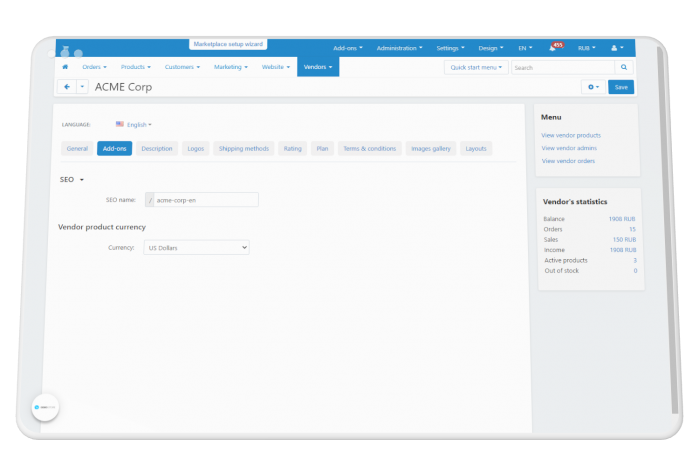Click the round chat widget bubble
The width and height of the screenshot is (700, 466).
[45, 407]
